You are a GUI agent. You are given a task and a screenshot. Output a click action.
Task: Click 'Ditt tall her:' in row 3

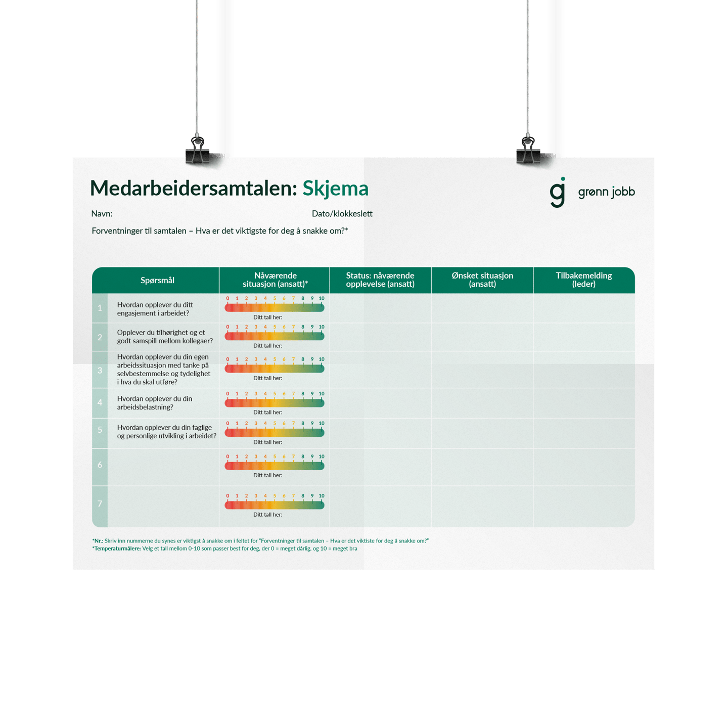267,378
